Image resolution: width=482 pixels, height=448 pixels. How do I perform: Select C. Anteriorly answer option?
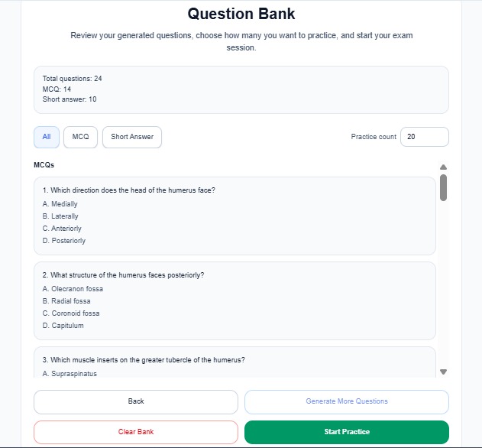click(62, 229)
